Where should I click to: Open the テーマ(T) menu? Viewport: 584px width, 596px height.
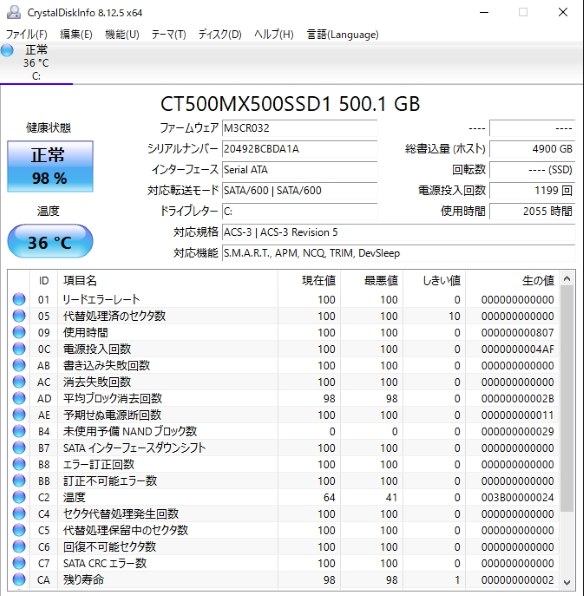click(x=169, y=34)
